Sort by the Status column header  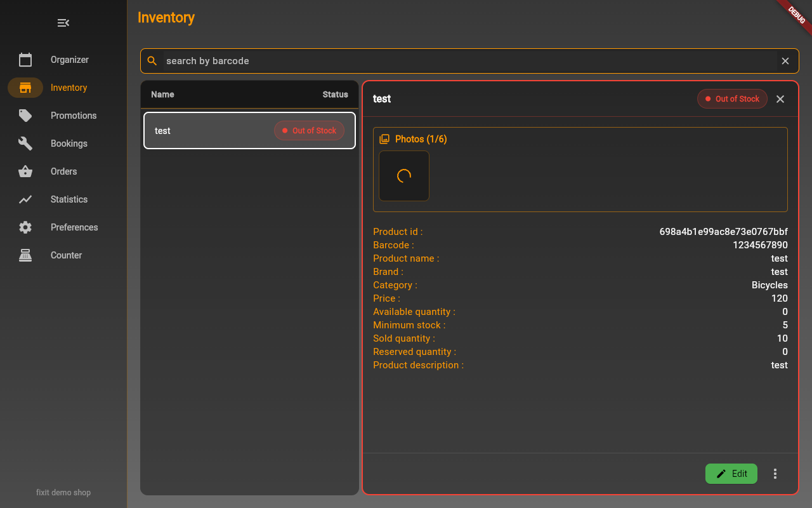pyautogui.click(x=335, y=95)
